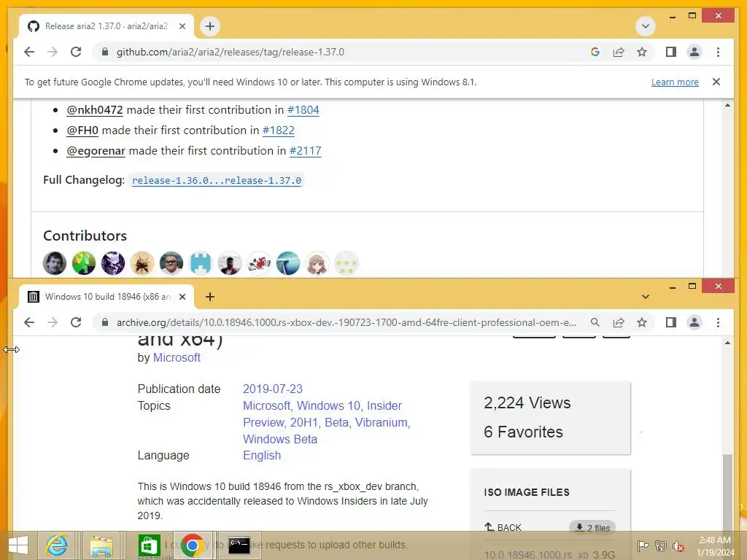Viewport: 747px width, 560px height.
Task: Expand tab search in archive.org window
Action: (x=646, y=297)
